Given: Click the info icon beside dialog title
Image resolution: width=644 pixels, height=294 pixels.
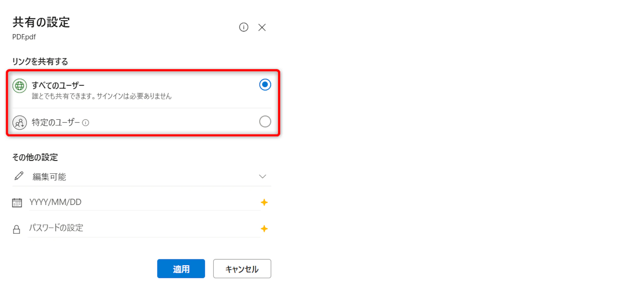Looking at the screenshot, I should pos(243,27).
